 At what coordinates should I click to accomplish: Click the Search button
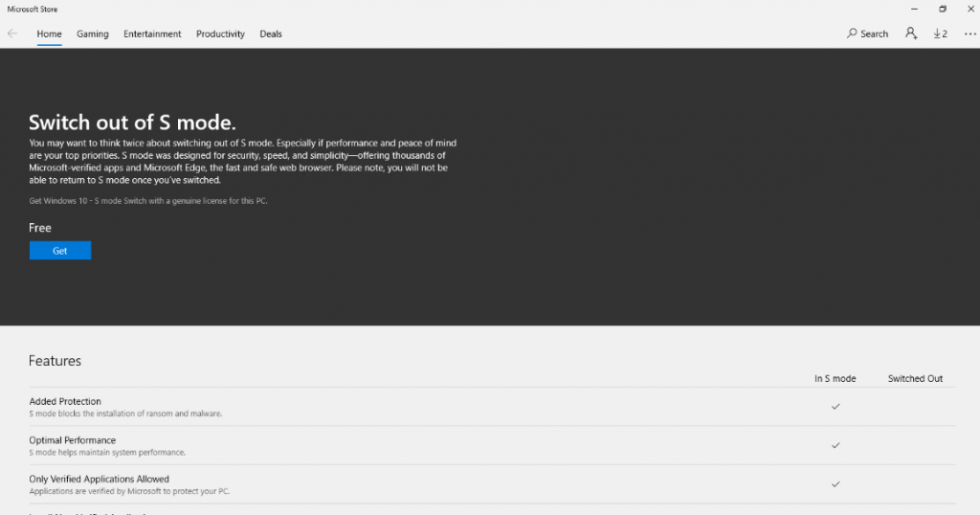pos(867,34)
